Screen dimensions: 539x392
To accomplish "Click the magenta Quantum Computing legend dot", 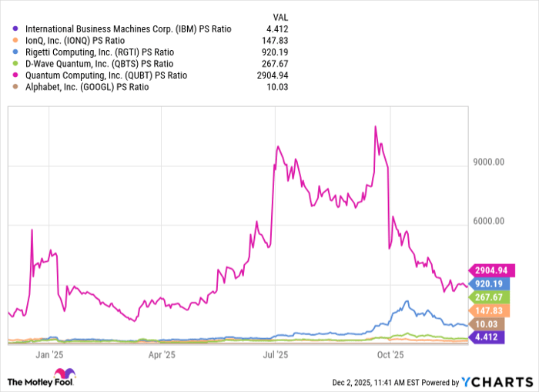I will (15, 75).
